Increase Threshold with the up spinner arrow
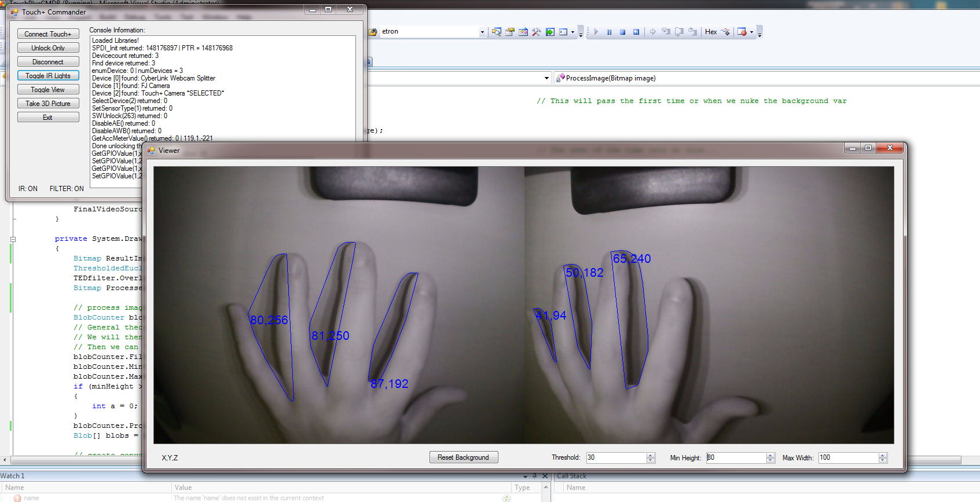 coord(651,455)
